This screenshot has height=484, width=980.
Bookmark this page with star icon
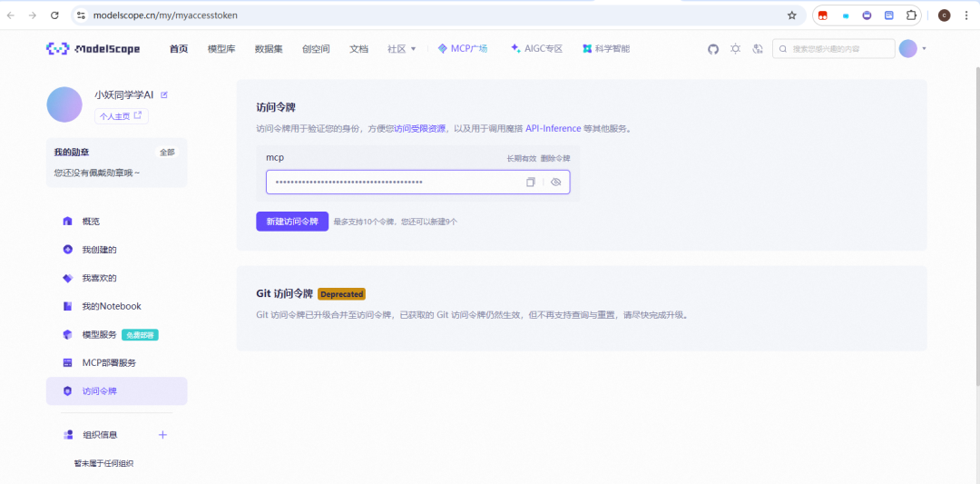792,15
